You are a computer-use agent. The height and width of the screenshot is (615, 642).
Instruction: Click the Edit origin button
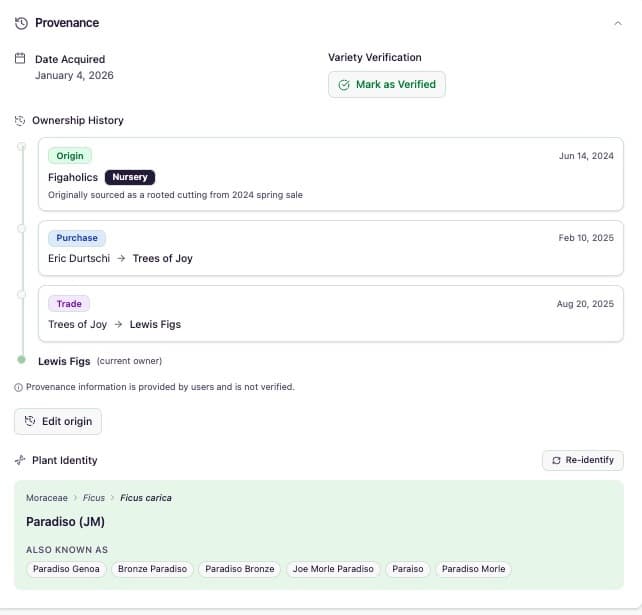click(58, 421)
